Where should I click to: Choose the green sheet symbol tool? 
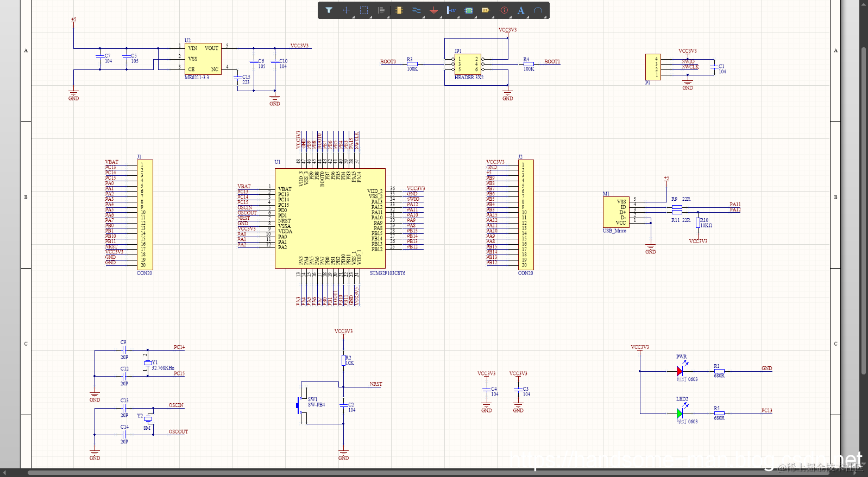coord(469,10)
